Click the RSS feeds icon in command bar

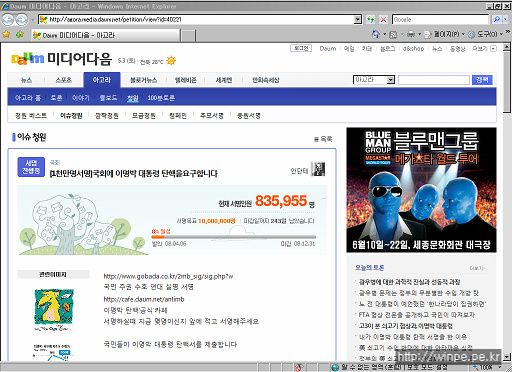click(393, 34)
